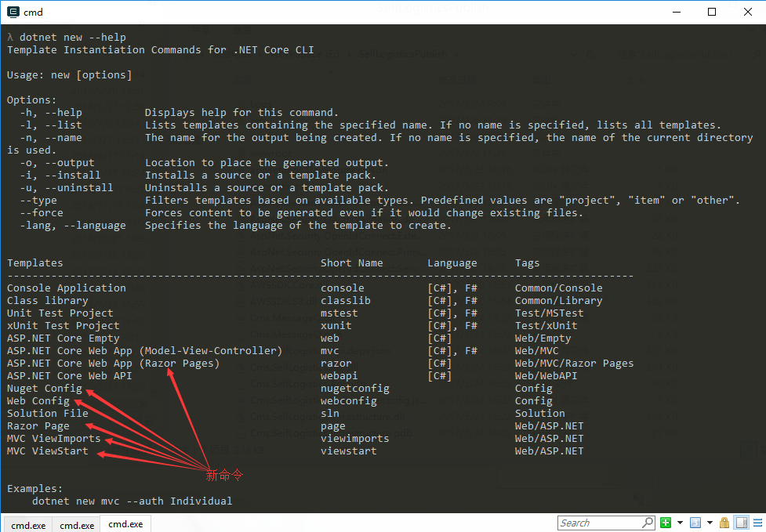Click the 'Web/MVC/Razor Pages' tag

(575, 364)
